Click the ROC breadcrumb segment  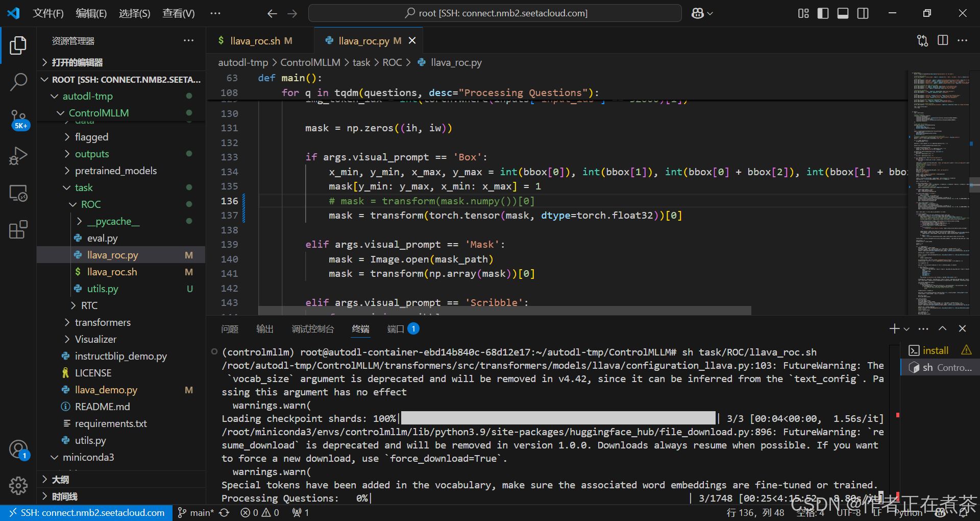click(x=392, y=62)
